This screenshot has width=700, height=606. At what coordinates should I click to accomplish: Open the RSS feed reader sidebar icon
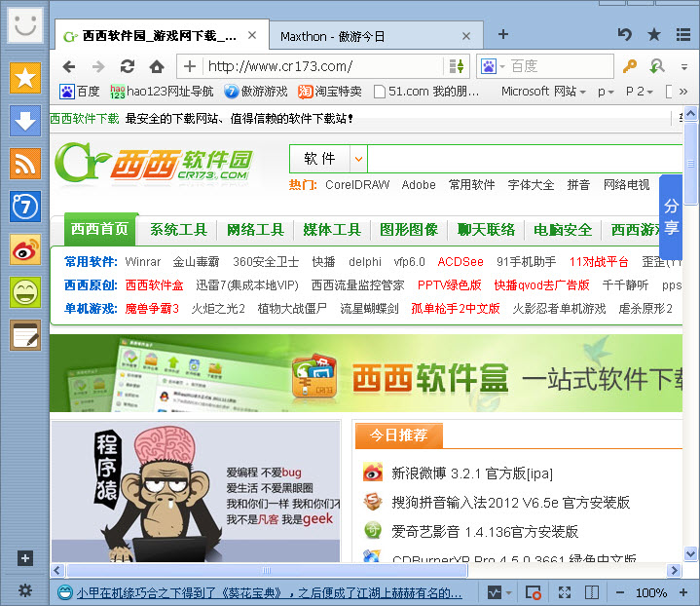pos(25,164)
